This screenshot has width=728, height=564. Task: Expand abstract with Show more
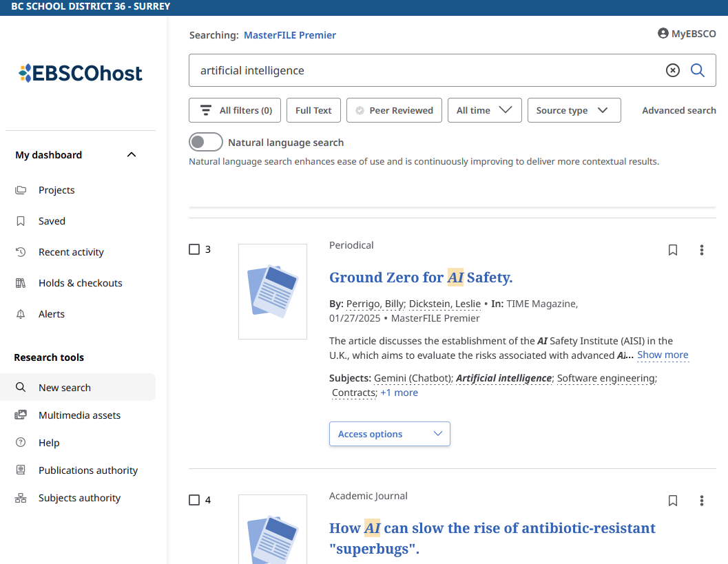tap(663, 355)
